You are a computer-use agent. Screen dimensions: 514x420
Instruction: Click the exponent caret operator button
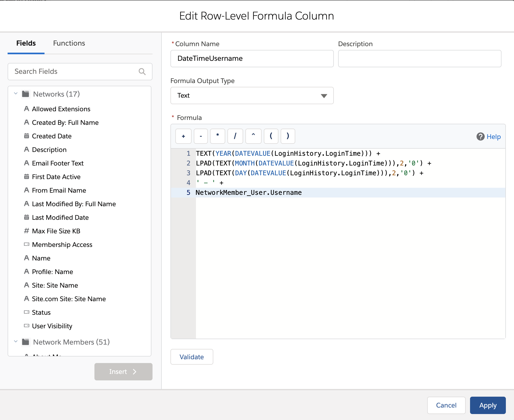coord(253,136)
